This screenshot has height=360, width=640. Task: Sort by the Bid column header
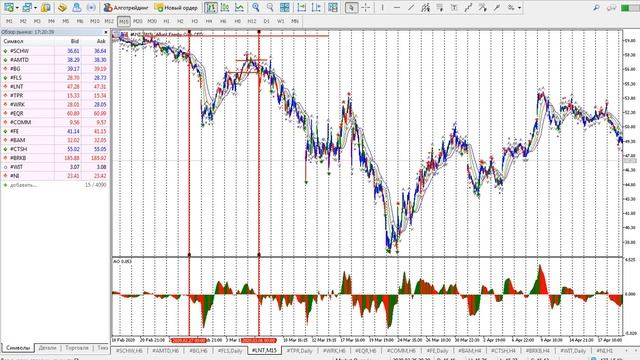click(75, 41)
